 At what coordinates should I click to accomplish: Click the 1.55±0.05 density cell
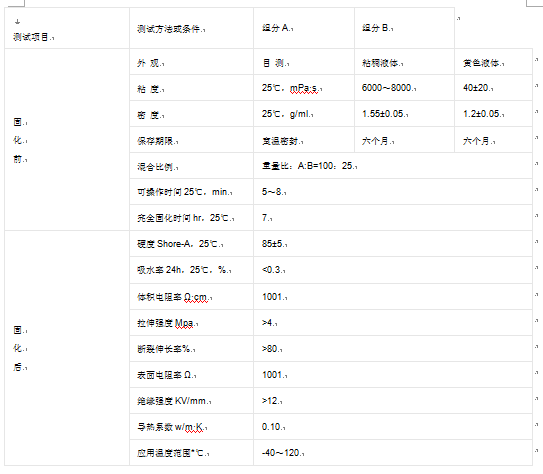click(404, 114)
